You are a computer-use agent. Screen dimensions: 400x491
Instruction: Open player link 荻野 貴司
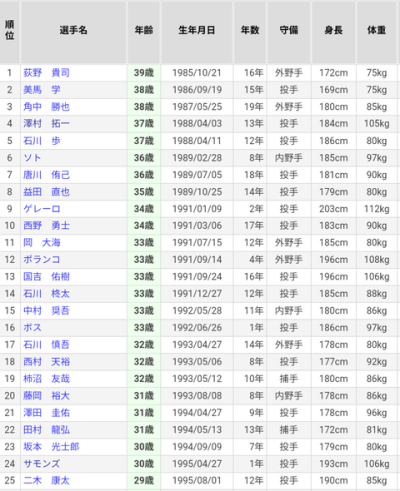[46, 73]
